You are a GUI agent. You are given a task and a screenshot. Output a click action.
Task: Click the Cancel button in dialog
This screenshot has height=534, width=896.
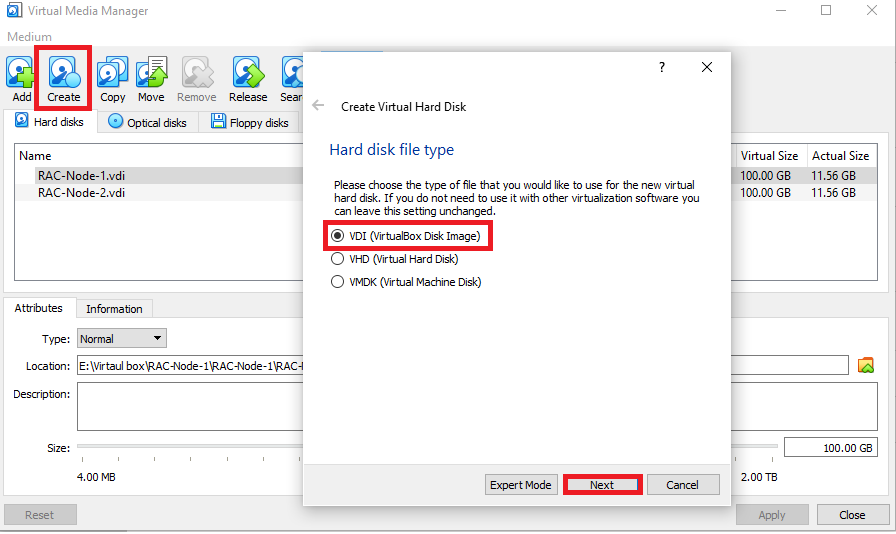click(x=682, y=485)
